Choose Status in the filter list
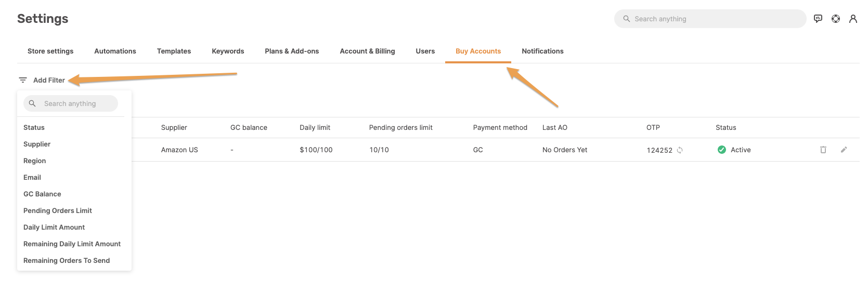The width and height of the screenshot is (868, 292). coord(34,127)
